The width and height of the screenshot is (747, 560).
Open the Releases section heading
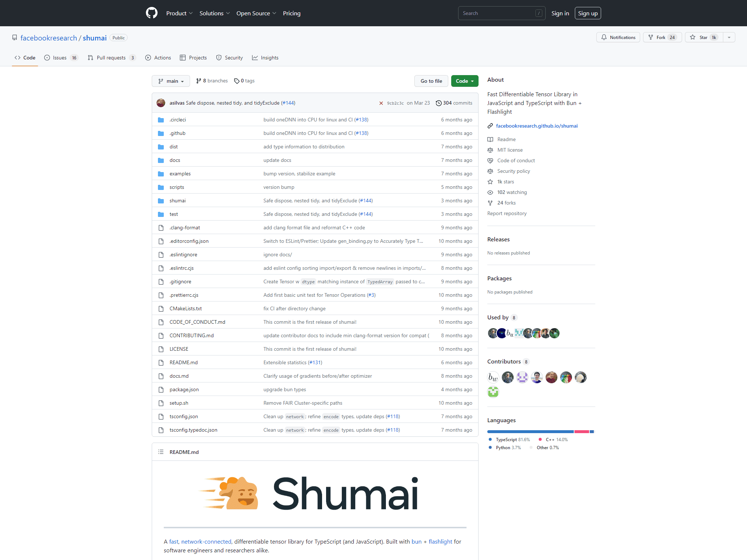pyautogui.click(x=498, y=239)
